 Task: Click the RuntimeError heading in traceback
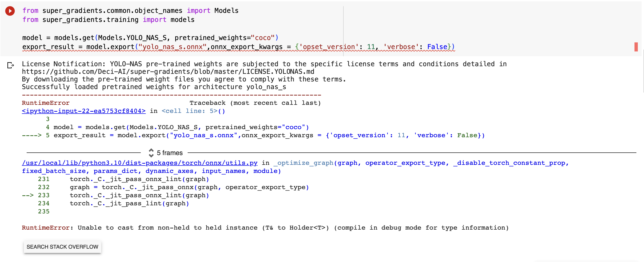pyautogui.click(x=45, y=103)
